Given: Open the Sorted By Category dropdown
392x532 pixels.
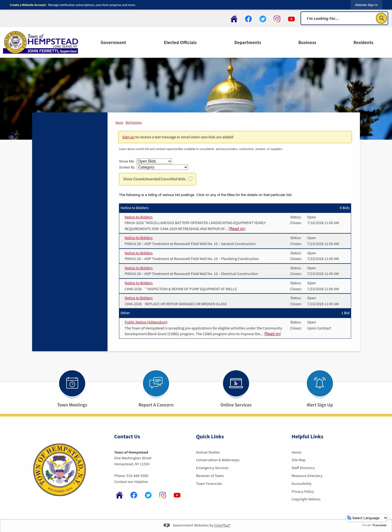Looking at the screenshot, I should 163,167.
